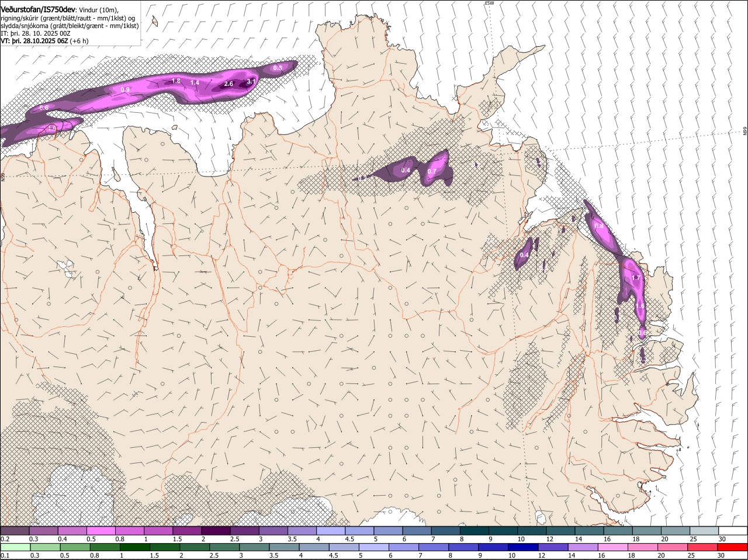The width and height of the screenshot is (748, 560).
Task: Click the 'IT: þri. 28. 10. 2025 00Z' line
Action: coord(36,33)
